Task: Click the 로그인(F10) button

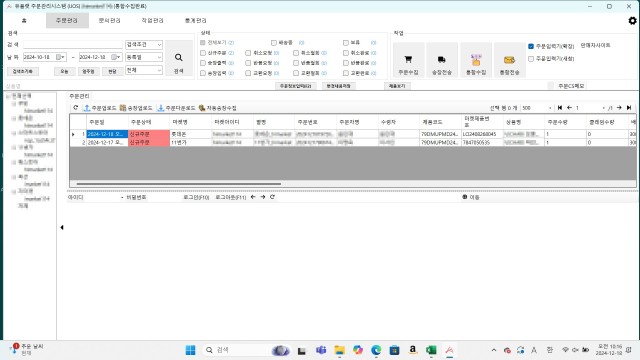Action: point(196,197)
